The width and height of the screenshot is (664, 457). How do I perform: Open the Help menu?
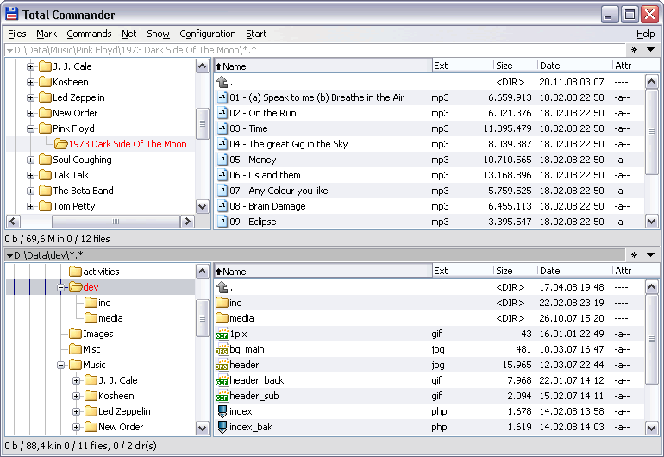coord(646,34)
